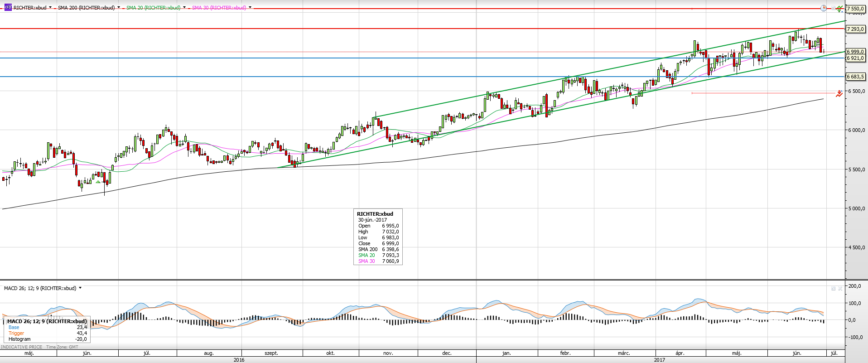The image size is (868, 363).
Task: Select the pink SMA 30 (RICHTER:xbud) label
Action: [219, 8]
